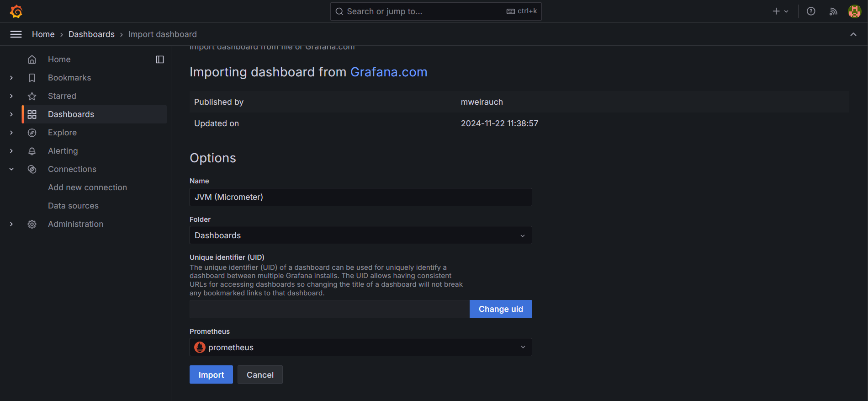Viewport: 868px width, 401px height.
Task: Collapse the Connections section chevron
Action: 11,169
